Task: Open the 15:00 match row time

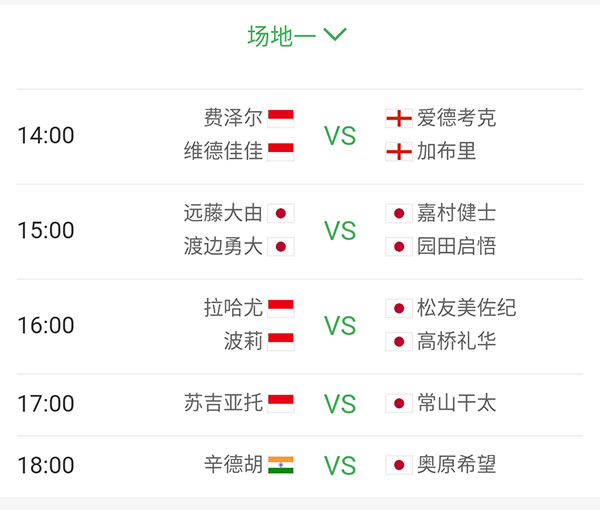Action: click(46, 230)
